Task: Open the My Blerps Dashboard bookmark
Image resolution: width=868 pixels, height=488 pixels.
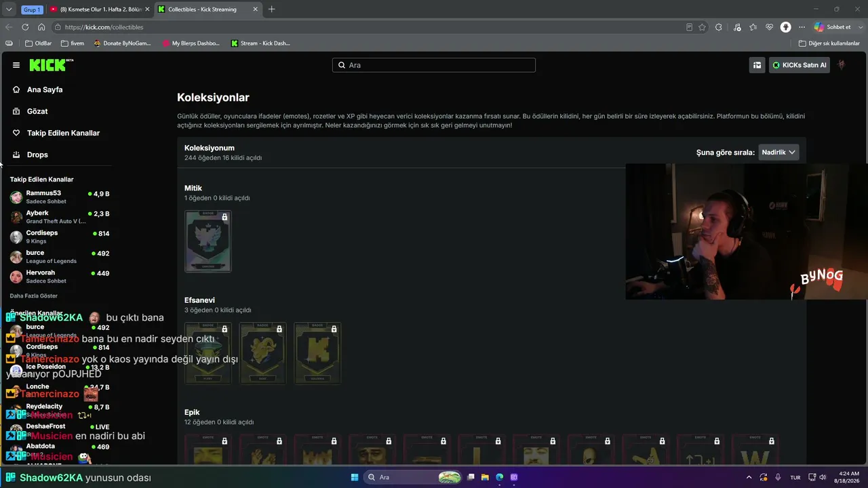Action: pos(191,43)
